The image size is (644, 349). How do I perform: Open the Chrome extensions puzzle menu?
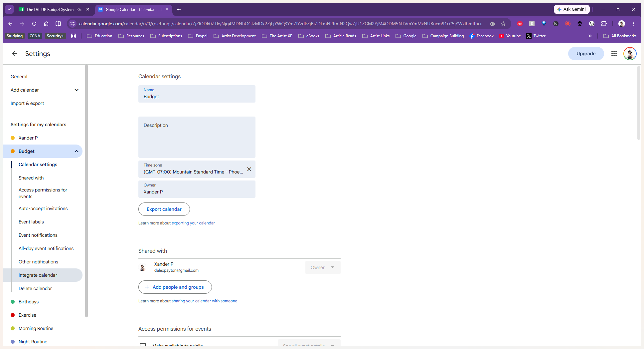(x=604, y=24)
